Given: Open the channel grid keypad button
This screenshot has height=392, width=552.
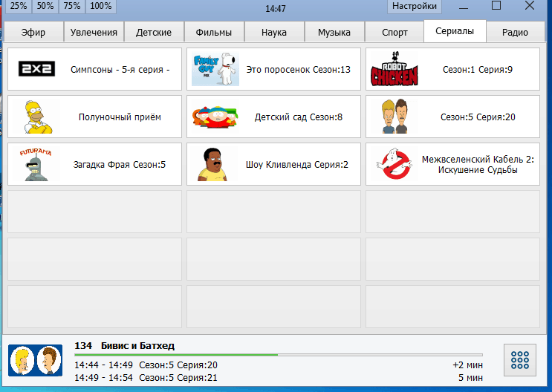Looking at the screenshot, I should pos(520,360).
